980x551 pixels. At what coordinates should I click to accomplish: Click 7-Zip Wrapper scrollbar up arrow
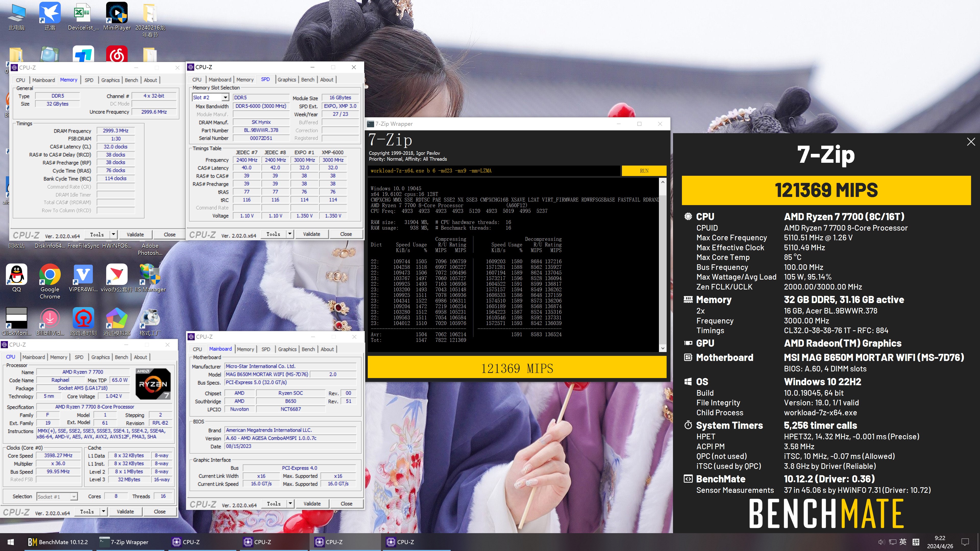pyautogui.click(x=663, y=182)
